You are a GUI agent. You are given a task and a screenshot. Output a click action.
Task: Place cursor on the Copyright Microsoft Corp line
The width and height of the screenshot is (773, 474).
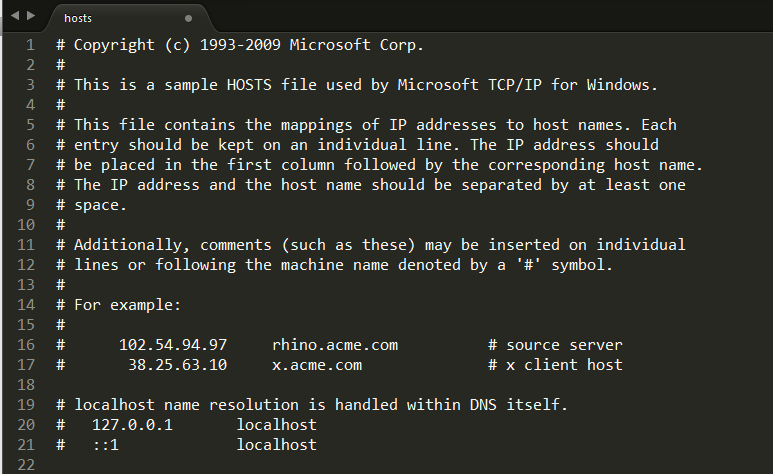pyautogui.click(x=240, y=45)
